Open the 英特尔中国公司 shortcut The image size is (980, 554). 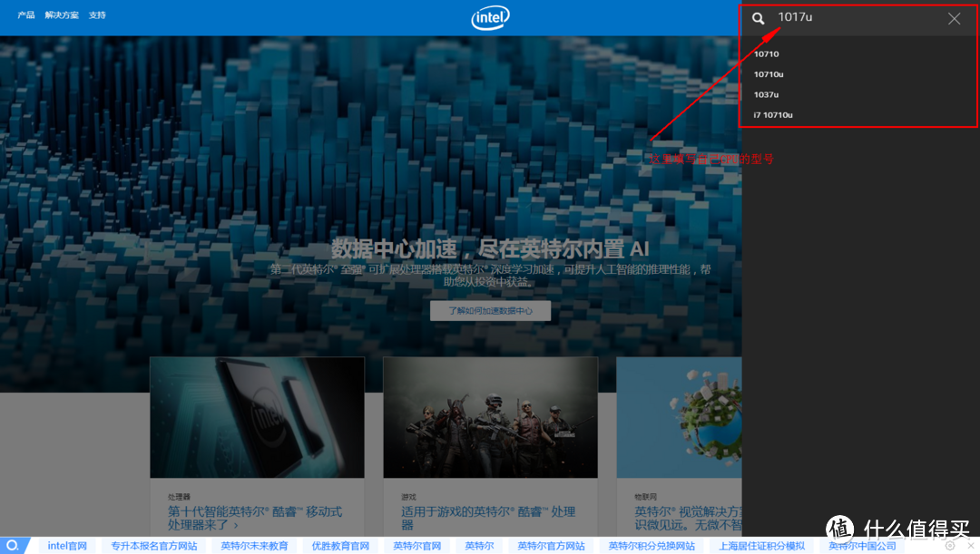coord(863,546)
